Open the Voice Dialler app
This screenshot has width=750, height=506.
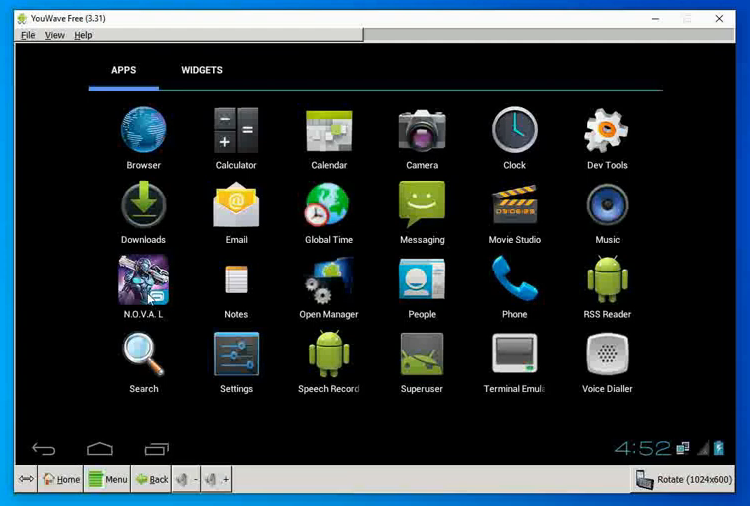[x=607, y=354]
